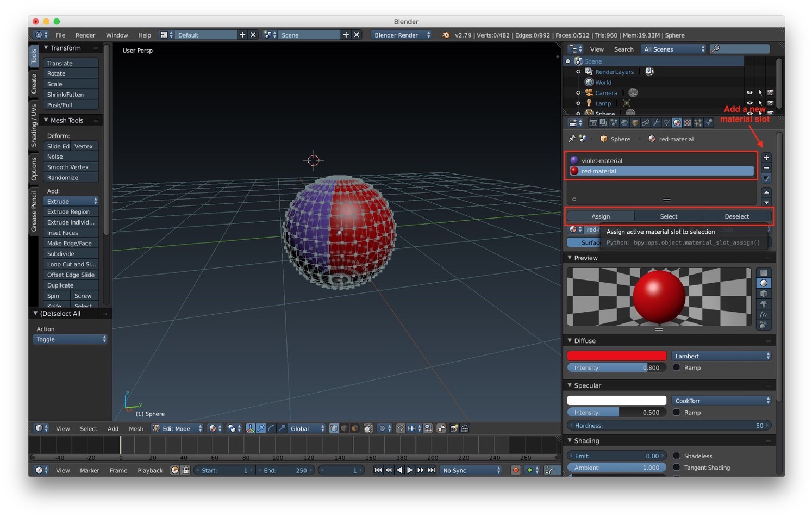Open the Scene properties tab icon
812x517 pixels.
pos(614,123)
